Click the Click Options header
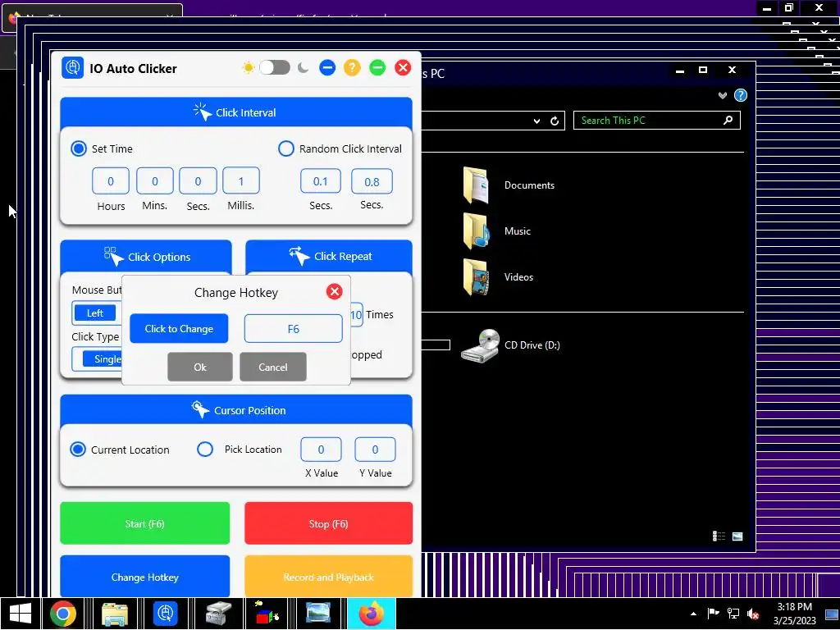The height and width of the screenshot is (630, 840). 146,257
